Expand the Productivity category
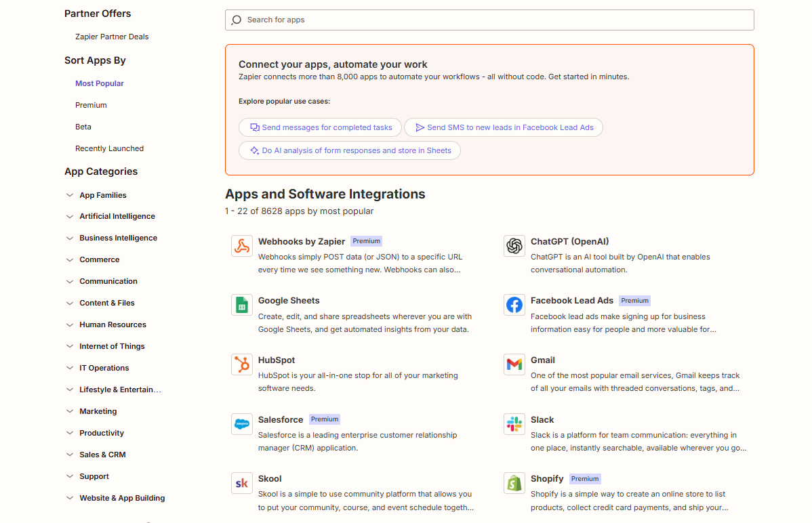The height and width of the screenshot is (523, 812). [70, 433]
